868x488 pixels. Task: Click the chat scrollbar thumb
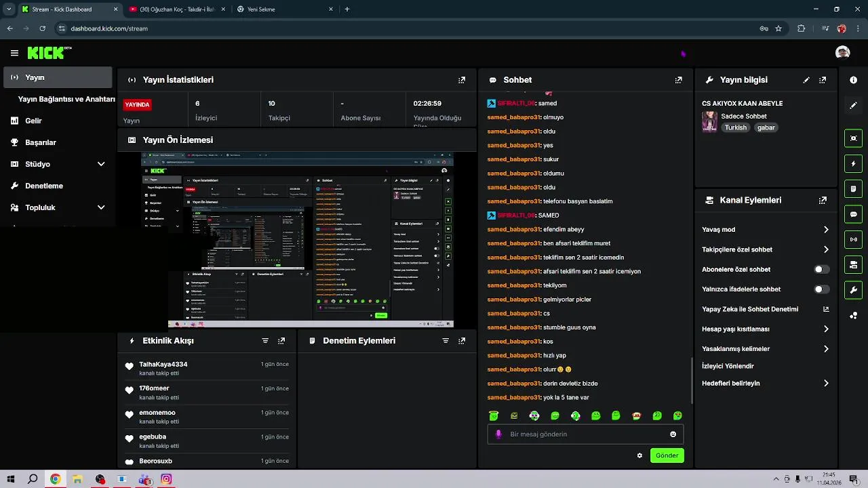coord(691,382)
